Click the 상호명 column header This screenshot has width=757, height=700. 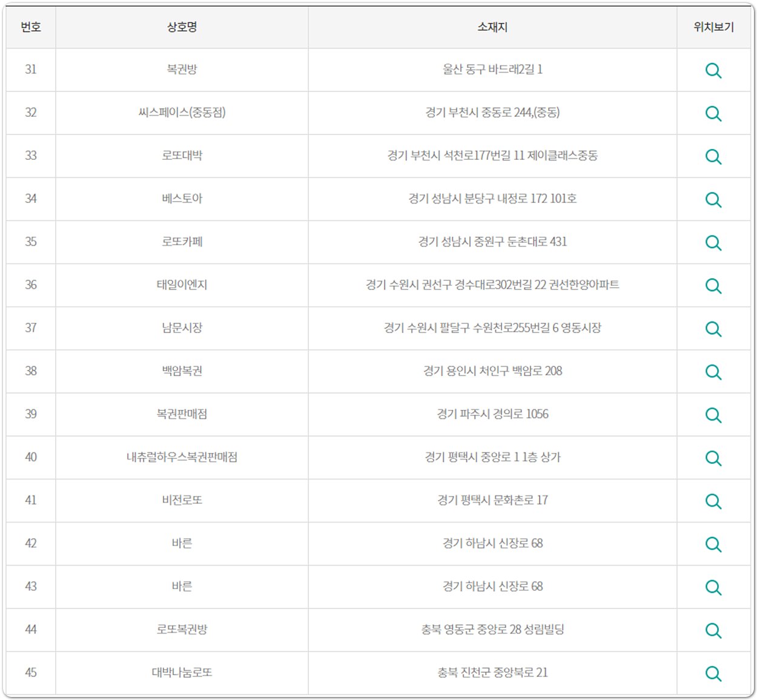(x=182, y=27)
